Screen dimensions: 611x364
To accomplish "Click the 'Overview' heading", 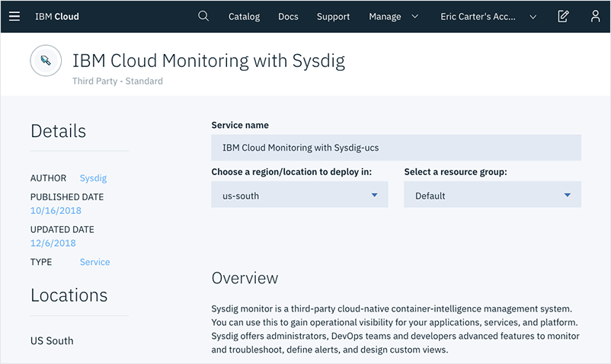I will [x=245, y=278].
